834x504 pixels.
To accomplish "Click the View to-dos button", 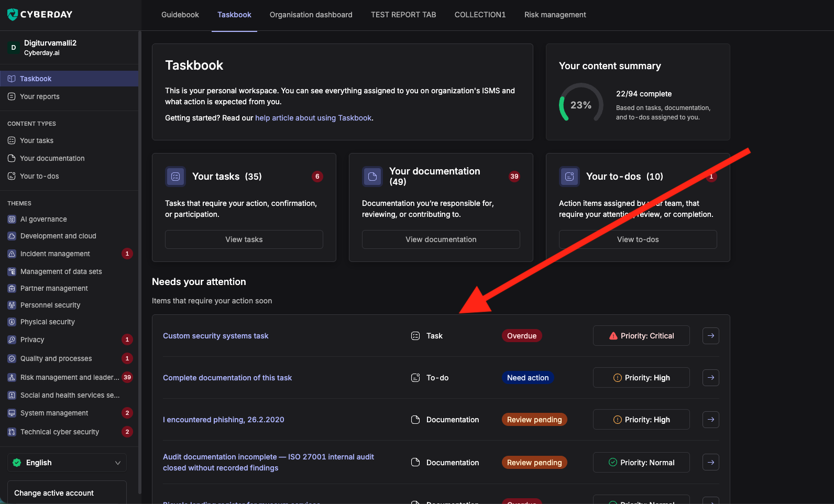I will (638, 239).
